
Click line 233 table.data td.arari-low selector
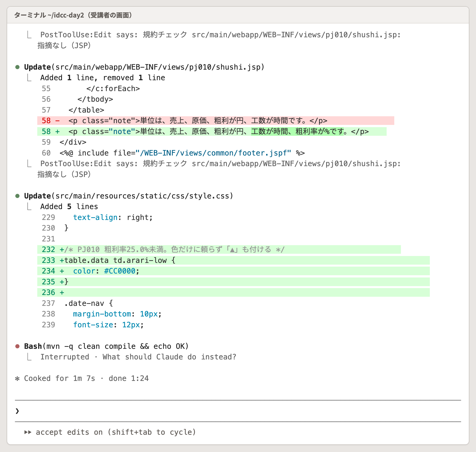233,260
